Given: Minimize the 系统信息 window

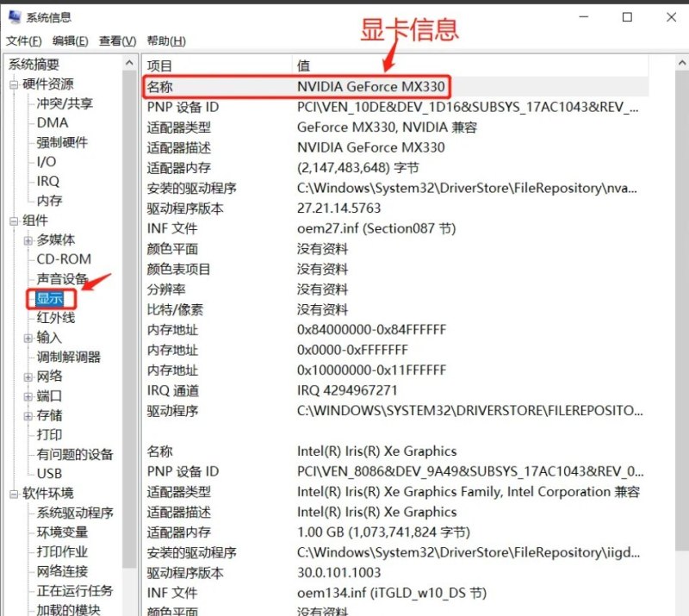Looking at the screenshot, I should pos(584,17).
